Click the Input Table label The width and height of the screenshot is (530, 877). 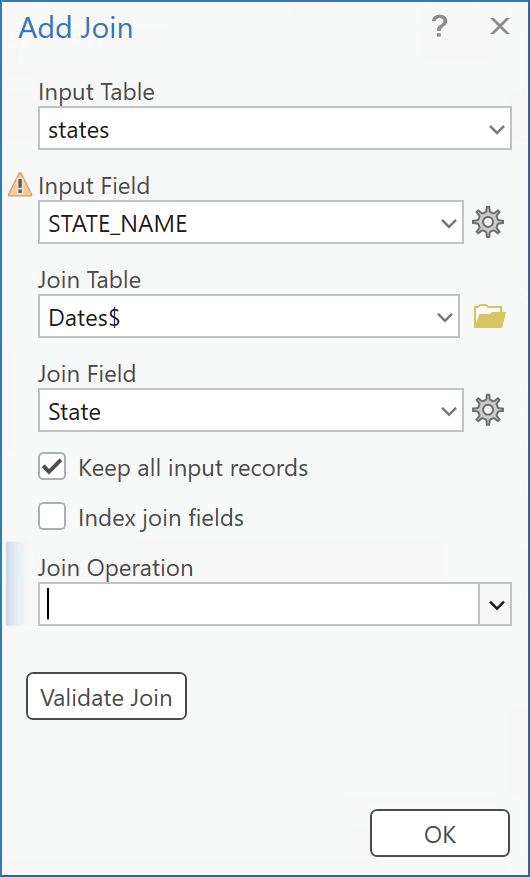(96, 92)
